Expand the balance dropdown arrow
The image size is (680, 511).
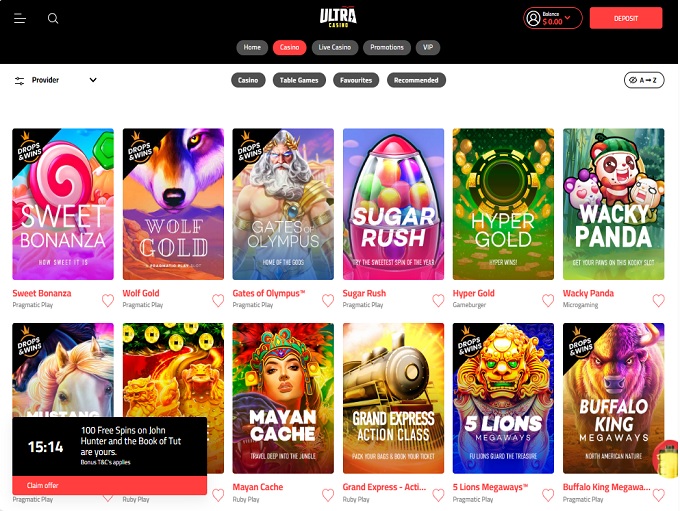pyautogui.click(x=568, y=18)
